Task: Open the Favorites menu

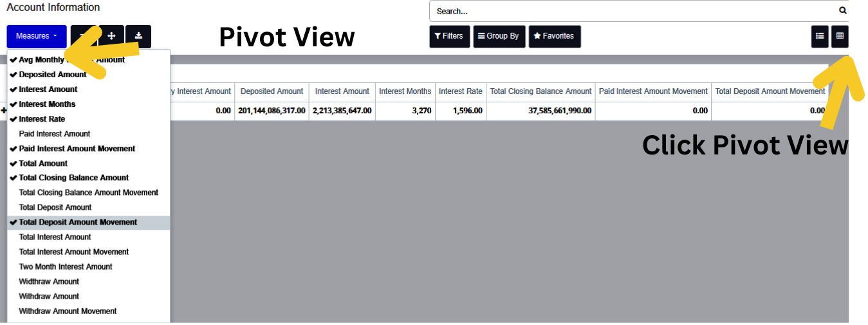Action: [555, 37]
